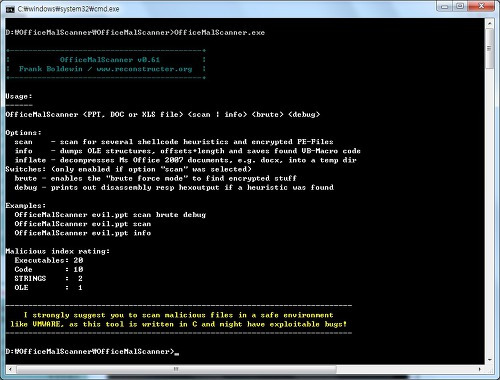Click 'Malicious index rating:' heading
The width and height of the screenshot is (500, 380).
[58, 251]
